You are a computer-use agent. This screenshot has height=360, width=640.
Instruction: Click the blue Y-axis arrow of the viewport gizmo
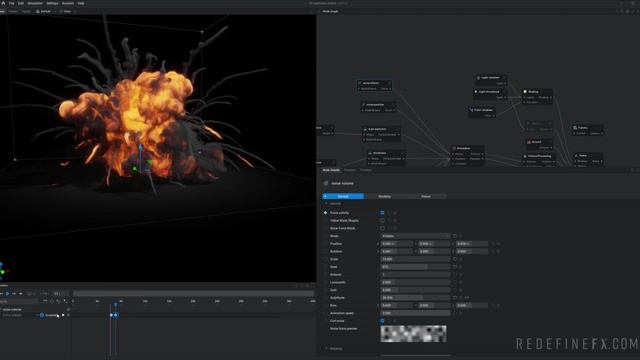(x=140, y=148)
